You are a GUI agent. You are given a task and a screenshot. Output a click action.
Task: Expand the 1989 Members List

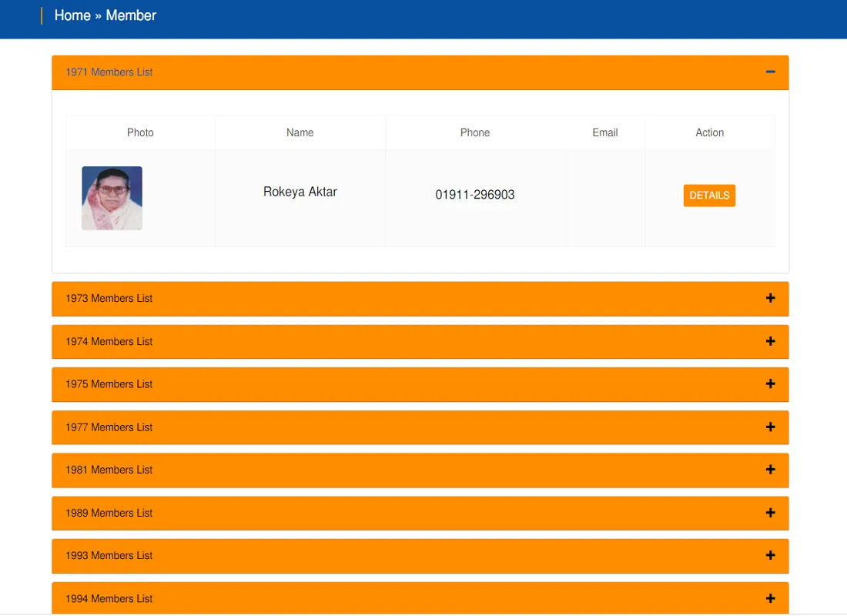pyautogui.click(x=420, y=513)
